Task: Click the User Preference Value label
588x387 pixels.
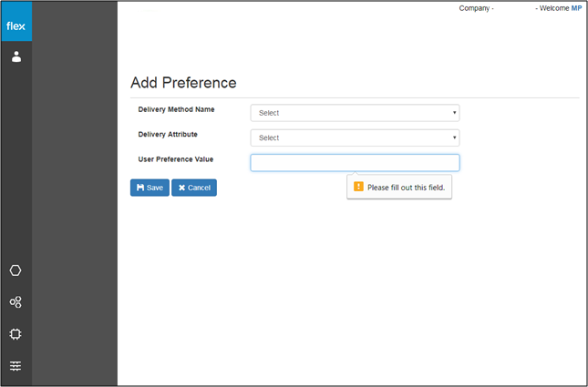Action: click(x=176, y=159)
